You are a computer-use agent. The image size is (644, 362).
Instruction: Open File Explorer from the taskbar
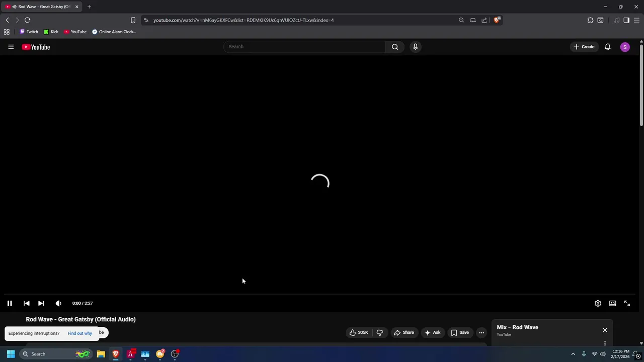point(101,354)
